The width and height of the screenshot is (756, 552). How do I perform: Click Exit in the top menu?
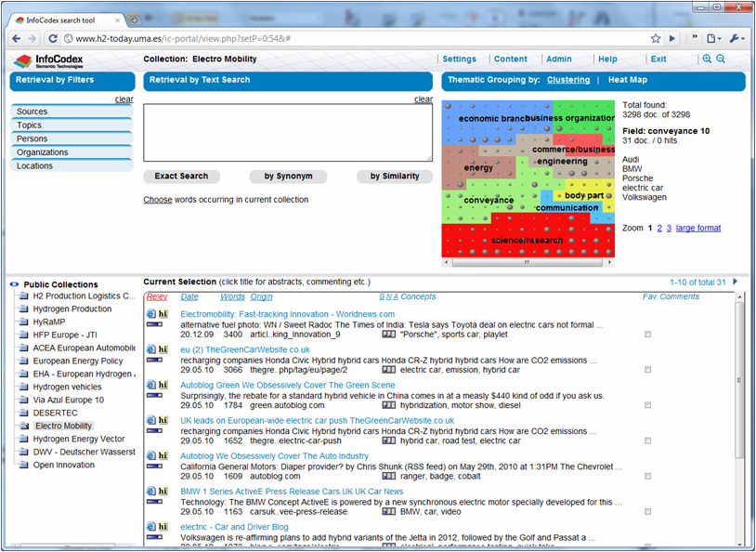658,59
